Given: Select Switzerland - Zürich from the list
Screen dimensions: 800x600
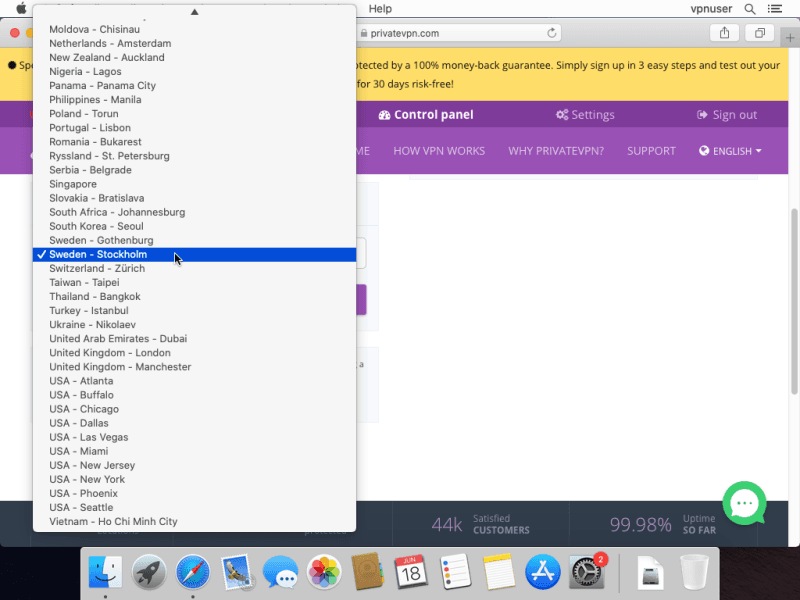Looking at the screenshot, I should click(x=98, y=269).
